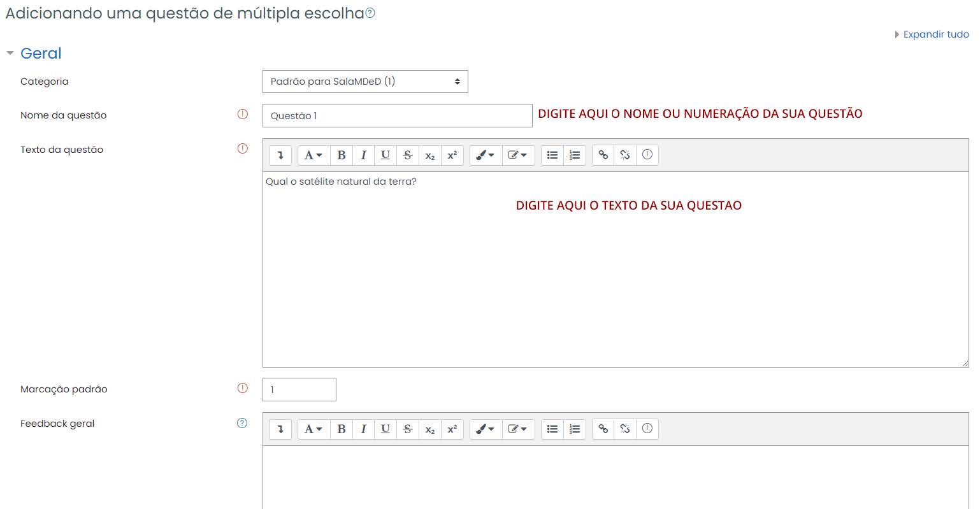Apply bold formatting in the question text toolbar

pyautogui.click(x=342, y=155)
